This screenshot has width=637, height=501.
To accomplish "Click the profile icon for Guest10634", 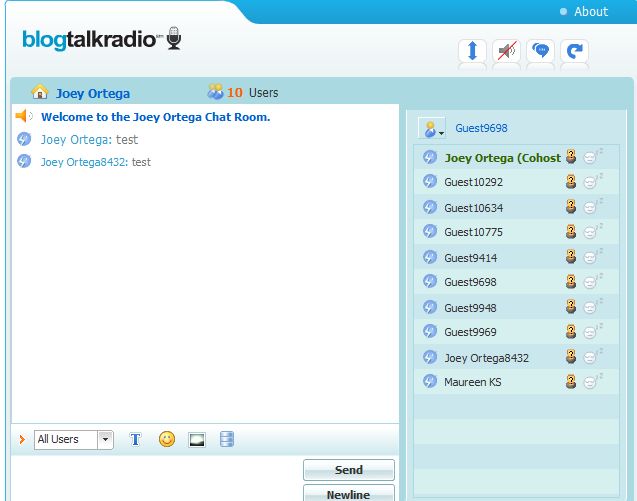I will click(571, 206).
